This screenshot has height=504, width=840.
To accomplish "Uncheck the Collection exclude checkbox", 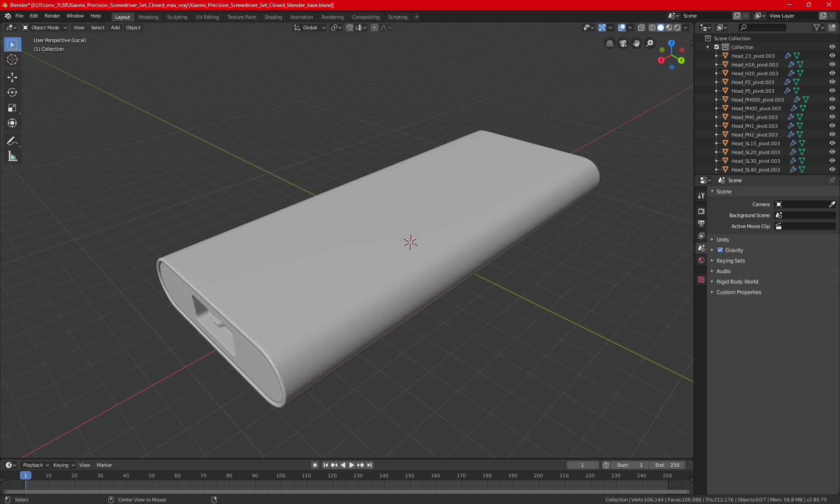I will pos(717,47).
